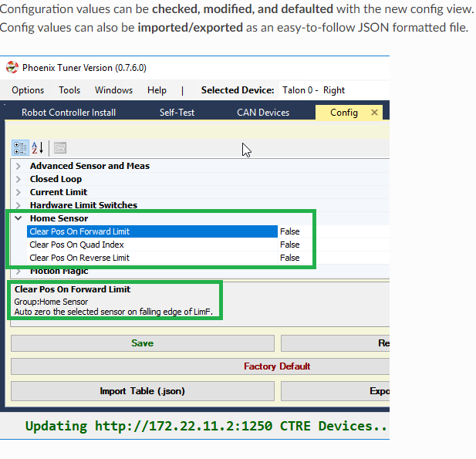Click the Closed Loop group label
The height and width of the screenshot is (459, 476).
[x=56, y=179]
